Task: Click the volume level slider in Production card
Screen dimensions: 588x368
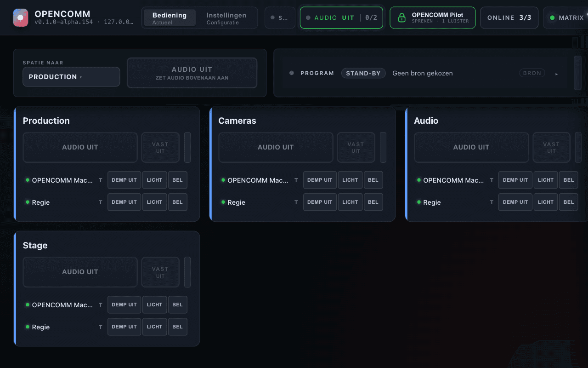Action: tap(187, 147)
